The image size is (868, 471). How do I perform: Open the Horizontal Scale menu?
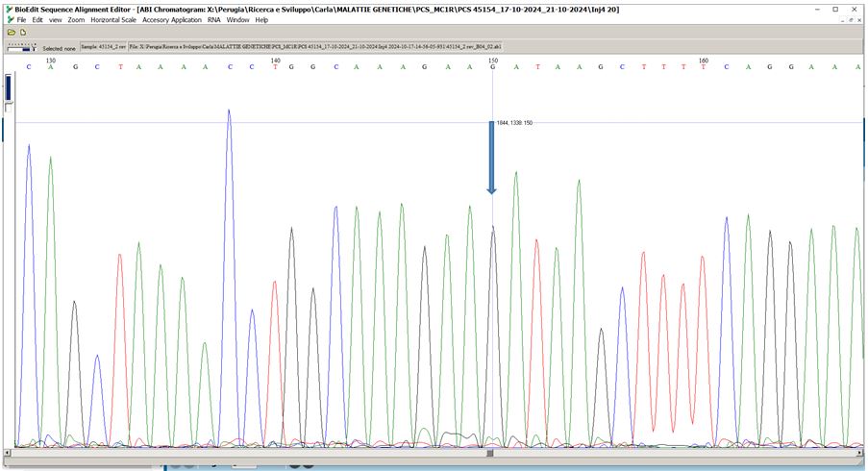pyautogui.click(x=113, y=19)
